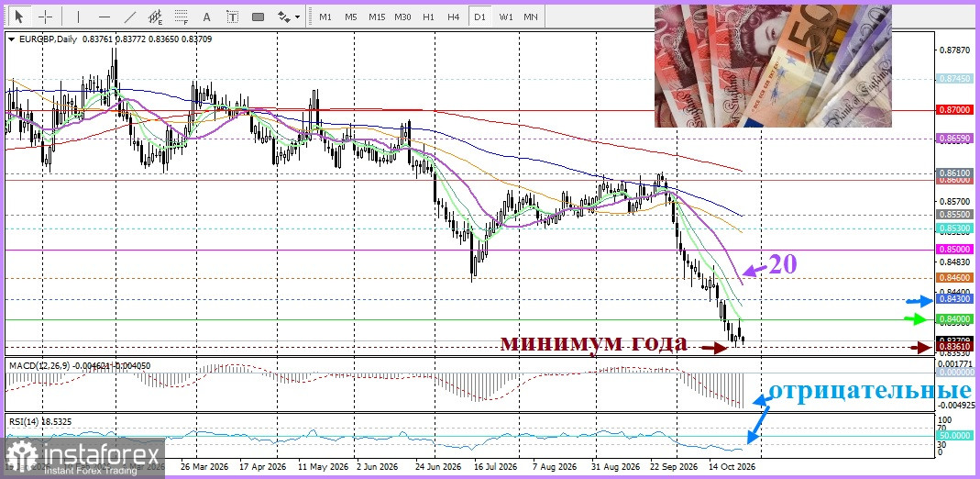Screen dimensions: 980x479
Task: Choose the Horizontal Line drawing tool
Action: (105, 17)
